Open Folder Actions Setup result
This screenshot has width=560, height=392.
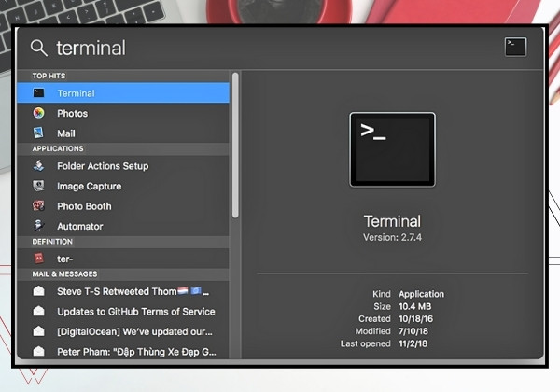coord(123,166)
